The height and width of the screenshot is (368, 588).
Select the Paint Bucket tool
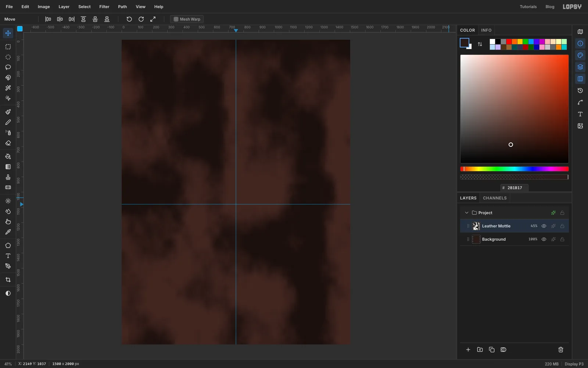coord(8,156)
